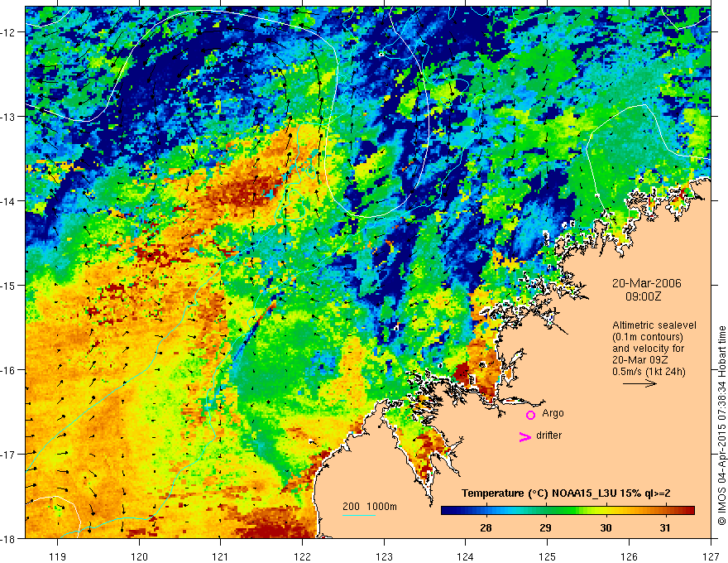Select the '20-Mar-2006' date text

click(646, 283)
